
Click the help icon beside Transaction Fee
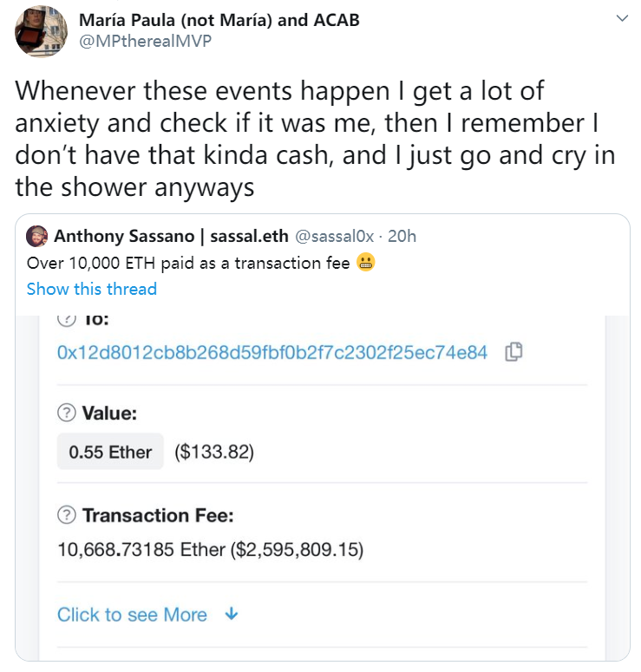(x=66, y=516)
